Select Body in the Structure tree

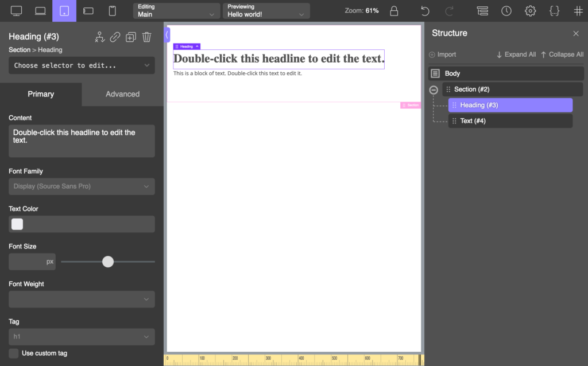coord(506,73)
